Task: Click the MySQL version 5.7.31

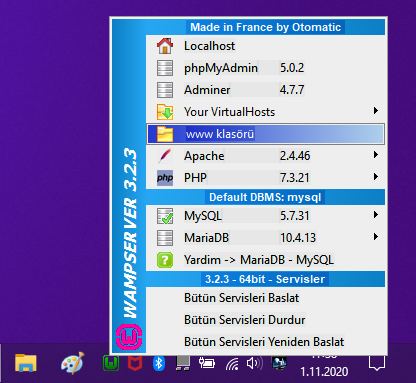Action: pyautogui.click(x=295, y=216)
